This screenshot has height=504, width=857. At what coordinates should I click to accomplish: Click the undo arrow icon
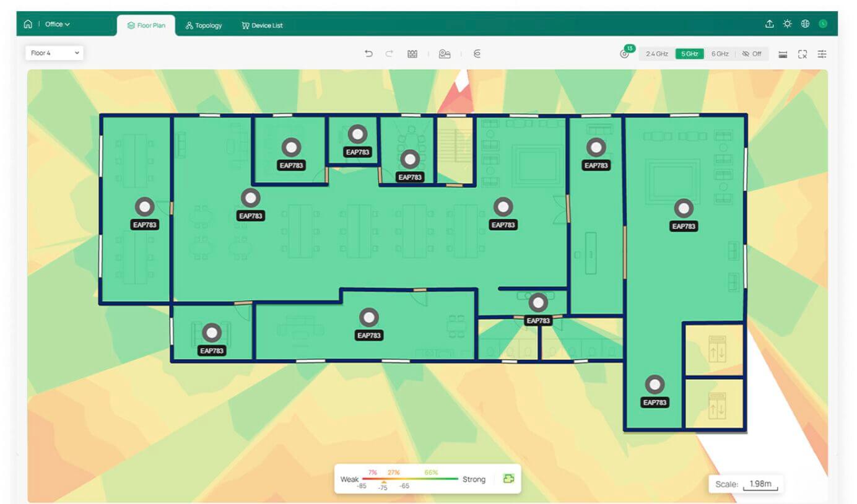click(368, 54)
